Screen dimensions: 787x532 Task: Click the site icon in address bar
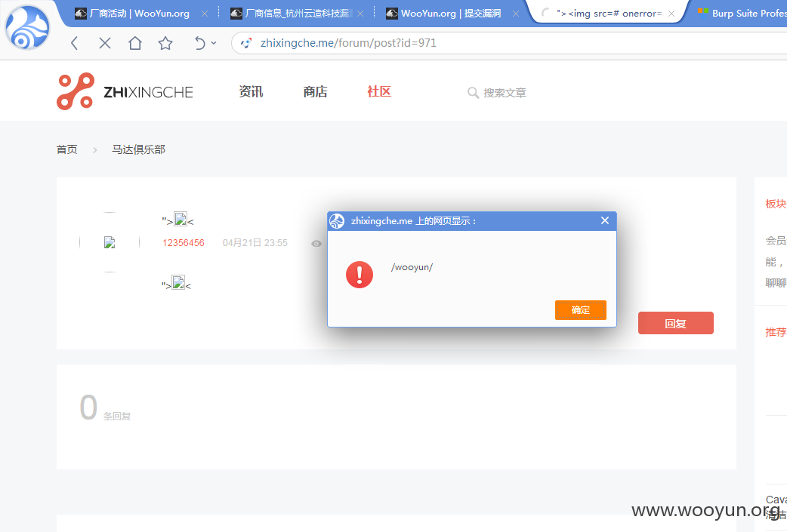point(246,43)
